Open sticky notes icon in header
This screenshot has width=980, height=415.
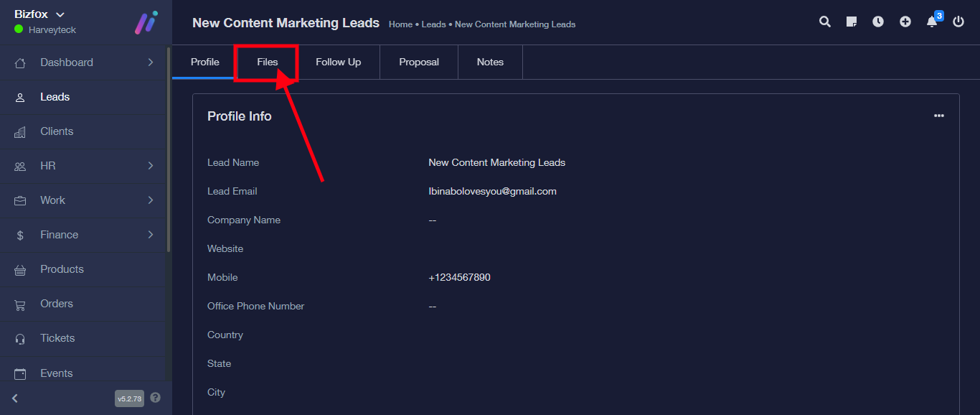pyautogui.click(x=852, y=22)
